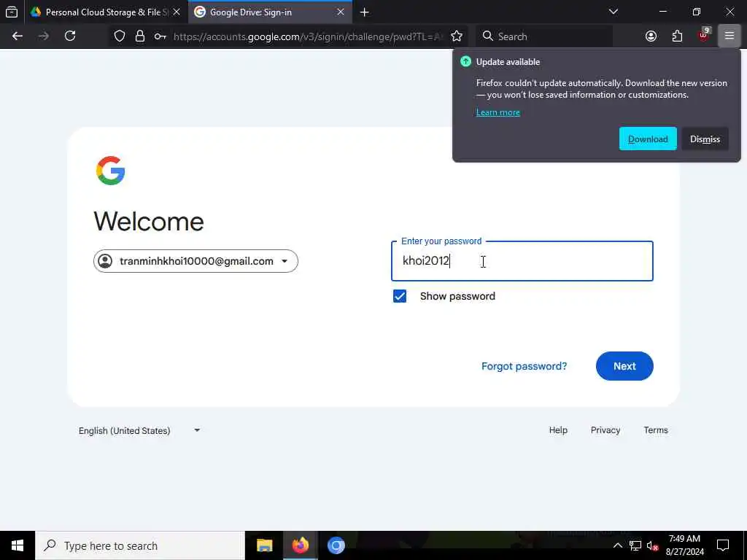Open the uBlock Origin extension icon
This screenshot has width=747, height=560.
click(704, 35)
